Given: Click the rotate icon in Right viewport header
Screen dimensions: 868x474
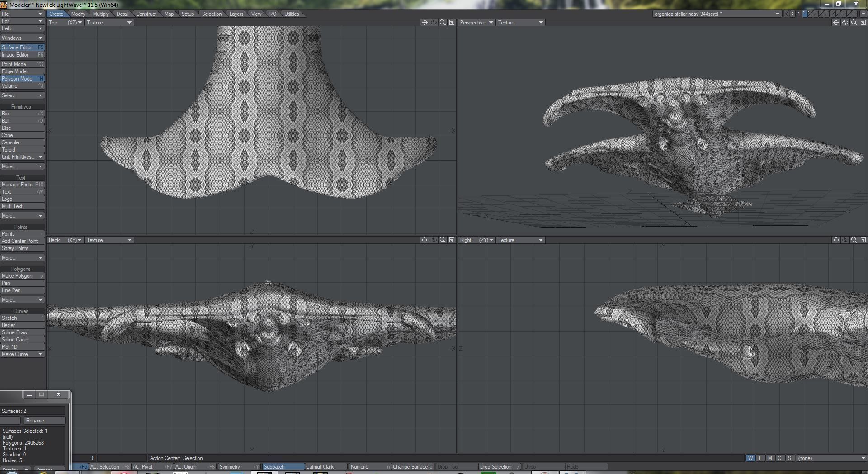Looking at the screenshot, I should click(x=845, y=240).
